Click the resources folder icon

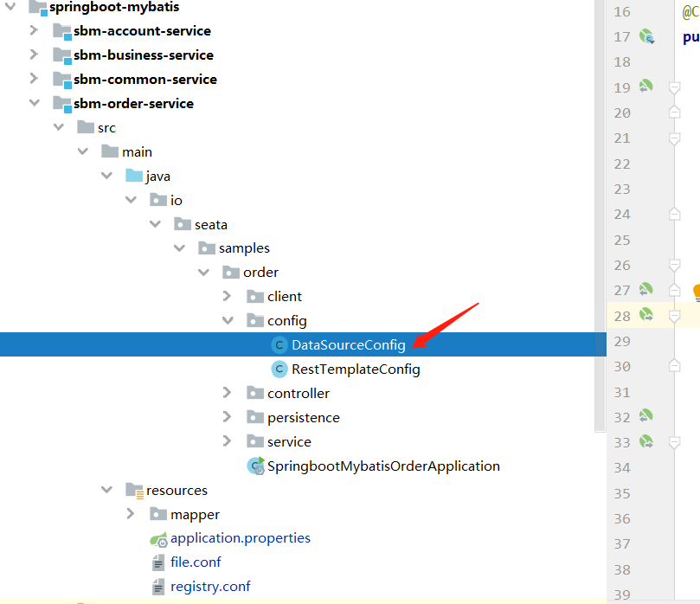tap(134, 491)
